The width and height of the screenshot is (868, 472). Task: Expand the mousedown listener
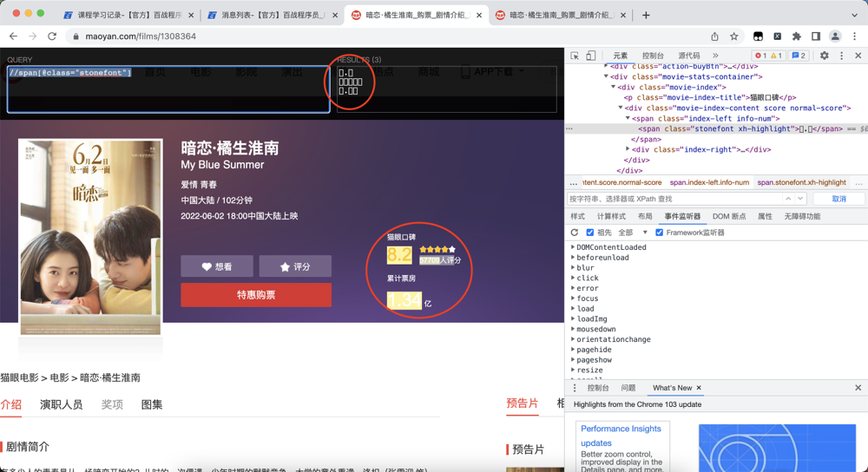click(x=573, y=329)
